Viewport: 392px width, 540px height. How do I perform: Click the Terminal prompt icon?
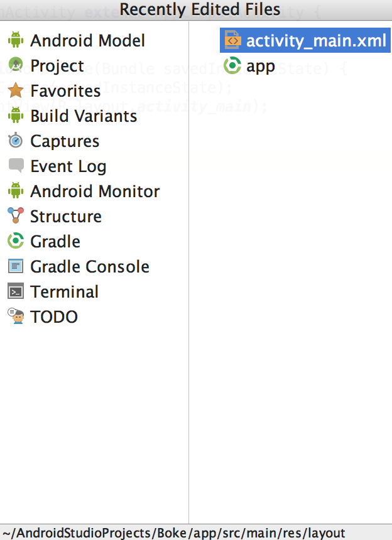coord(16,291)
